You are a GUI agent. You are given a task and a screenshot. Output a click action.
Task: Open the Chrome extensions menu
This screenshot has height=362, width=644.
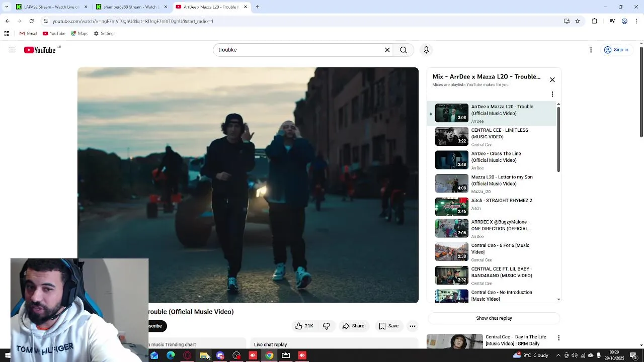coord(595,21)
